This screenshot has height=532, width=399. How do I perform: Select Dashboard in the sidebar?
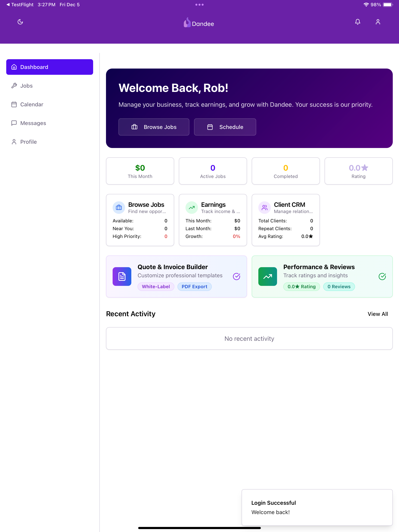[49, 67]
